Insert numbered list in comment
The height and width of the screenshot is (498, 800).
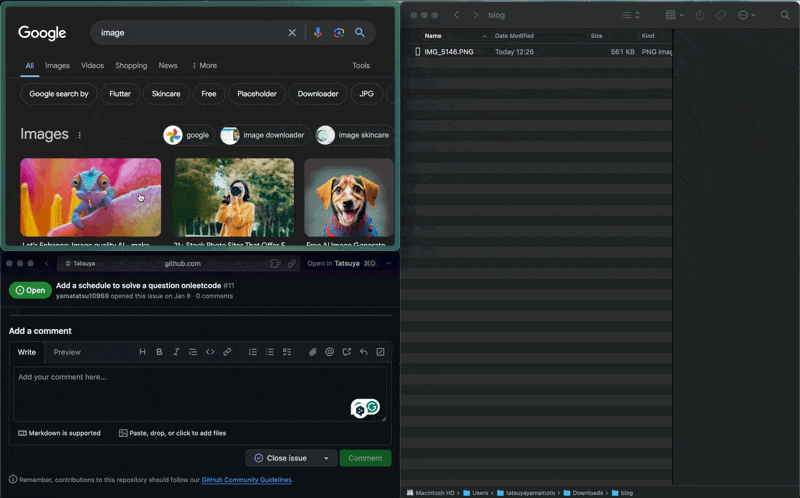(253, 352)
